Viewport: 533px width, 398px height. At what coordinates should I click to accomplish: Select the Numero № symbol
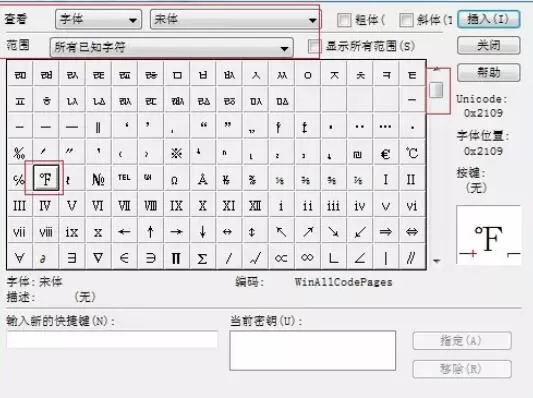tap(98, 178)
